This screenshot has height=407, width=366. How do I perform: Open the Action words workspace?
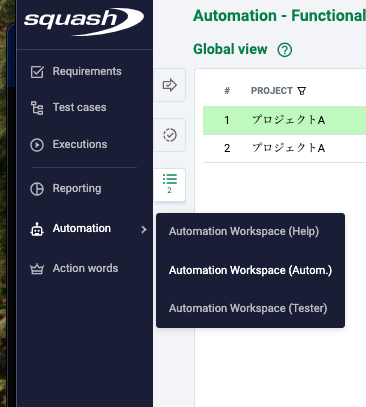click(x=84, y=268)
